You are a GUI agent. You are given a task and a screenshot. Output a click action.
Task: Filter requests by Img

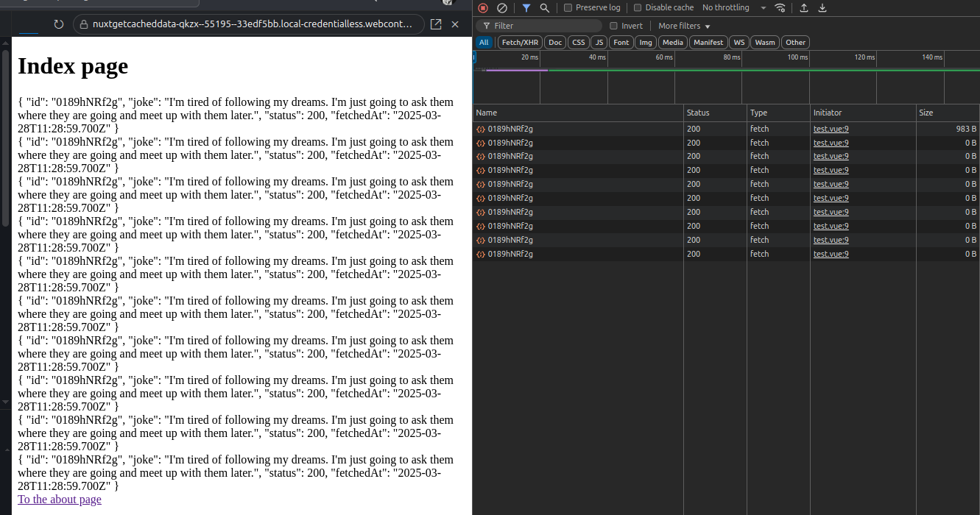(646, 43)
